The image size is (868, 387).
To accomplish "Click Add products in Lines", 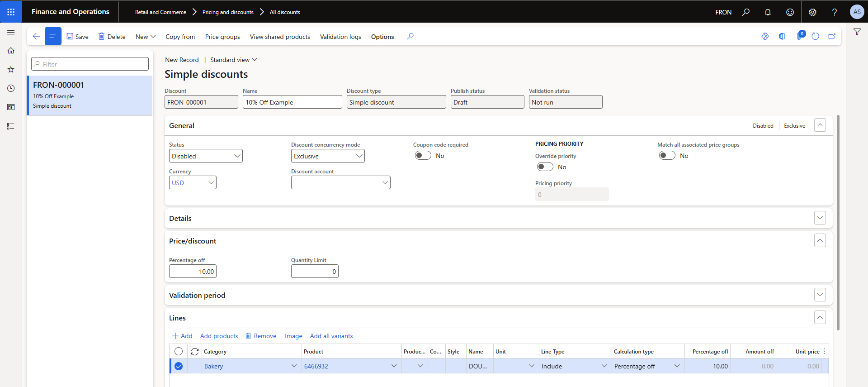I will [219, 336].
